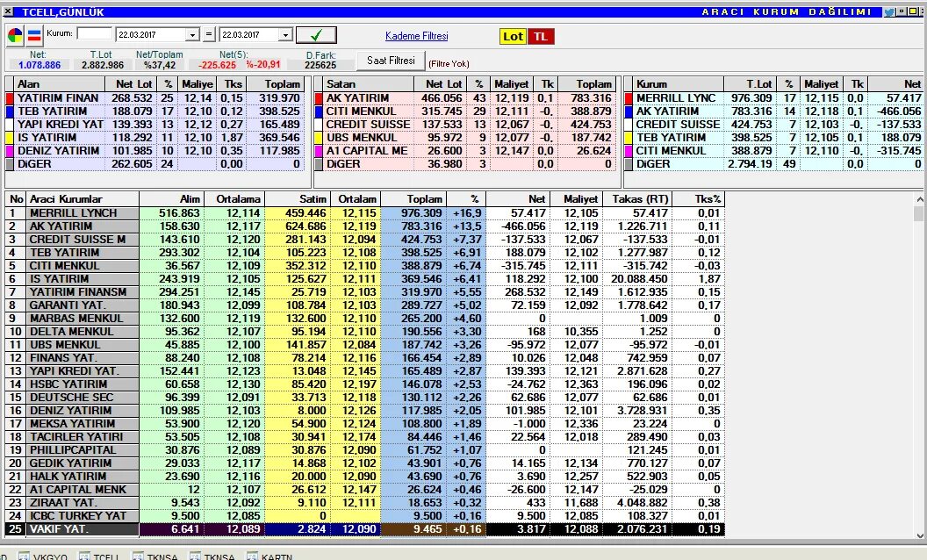Screen dimensions: 927x560
Task: Select the MERRILL LYNCH row in main table
Action: point(365,213)
